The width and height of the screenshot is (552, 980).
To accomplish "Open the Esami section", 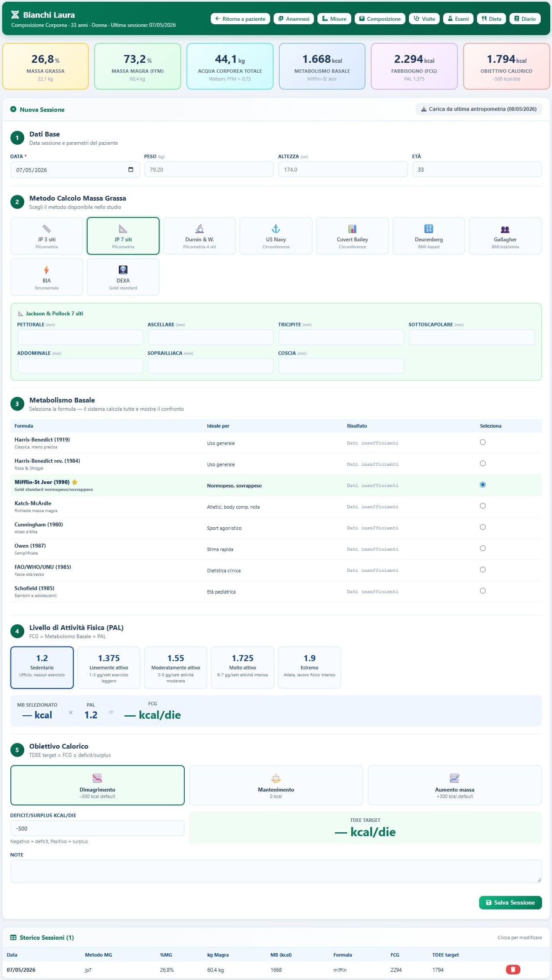I will [x=458, y=19].
